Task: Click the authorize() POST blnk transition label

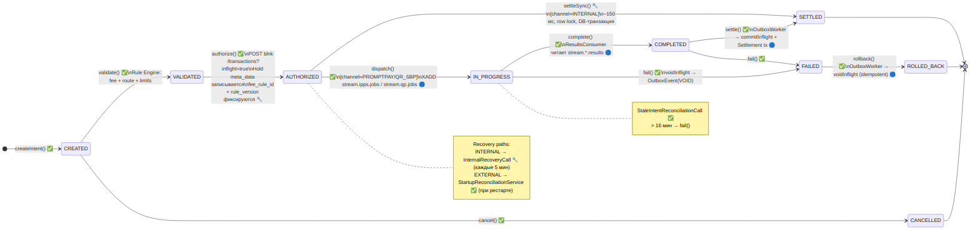Action: (x=243, y=77)
